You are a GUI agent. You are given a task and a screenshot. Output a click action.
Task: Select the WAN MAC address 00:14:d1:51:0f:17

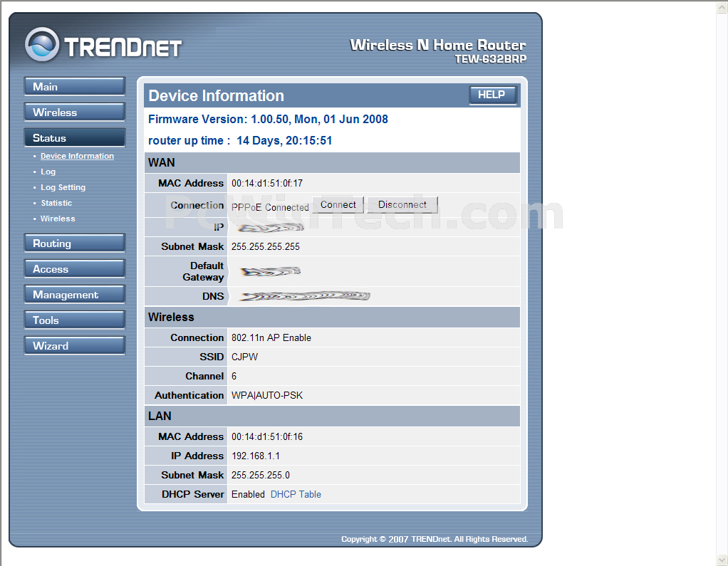pos(267,183)
